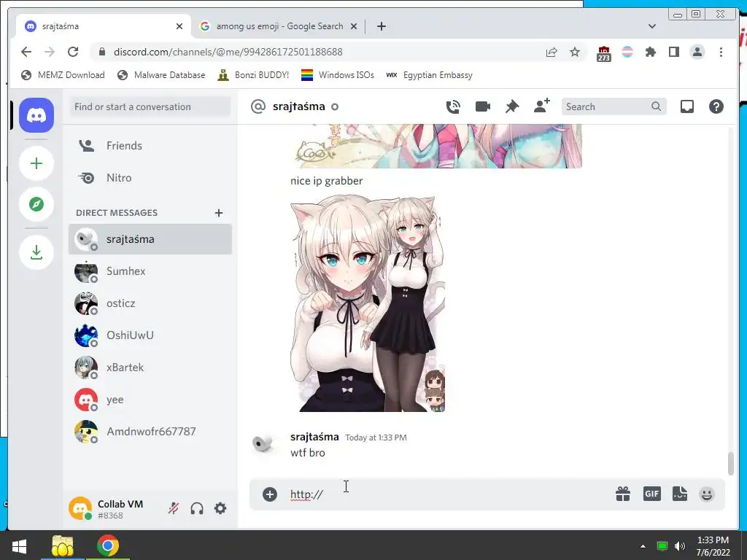Reload the Discord page

(73, 52)
